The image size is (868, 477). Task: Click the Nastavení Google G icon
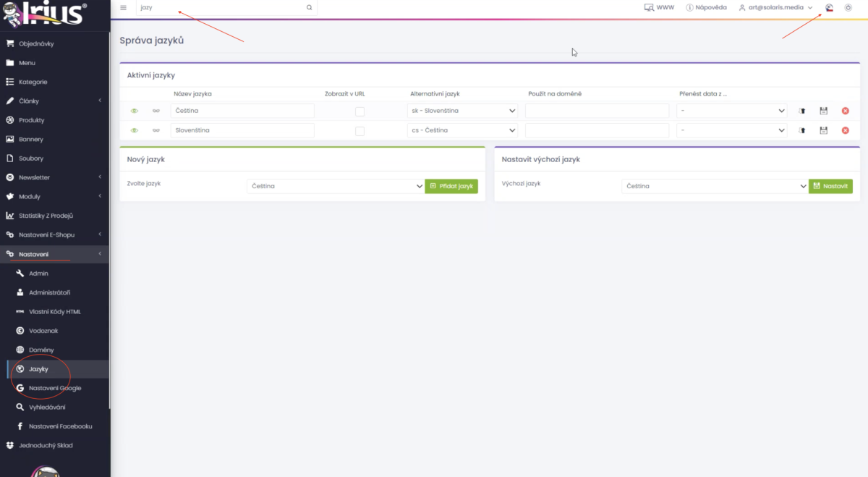coord(20,388)
